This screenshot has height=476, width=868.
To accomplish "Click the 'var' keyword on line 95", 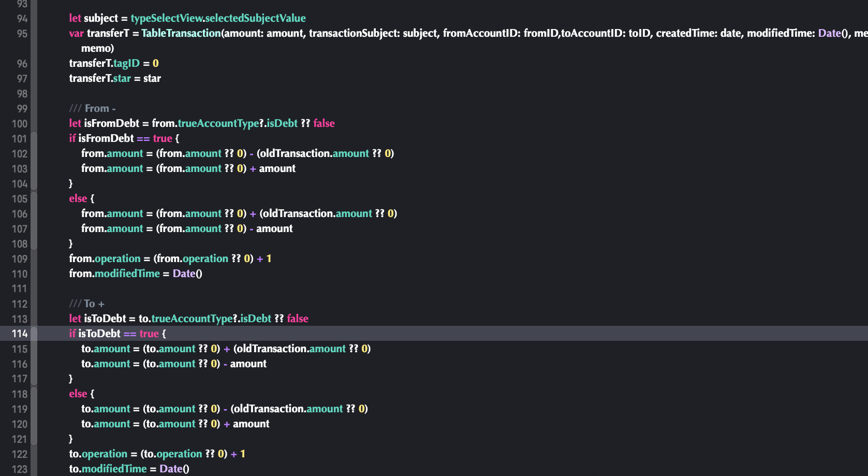I will tap(76, 34).
